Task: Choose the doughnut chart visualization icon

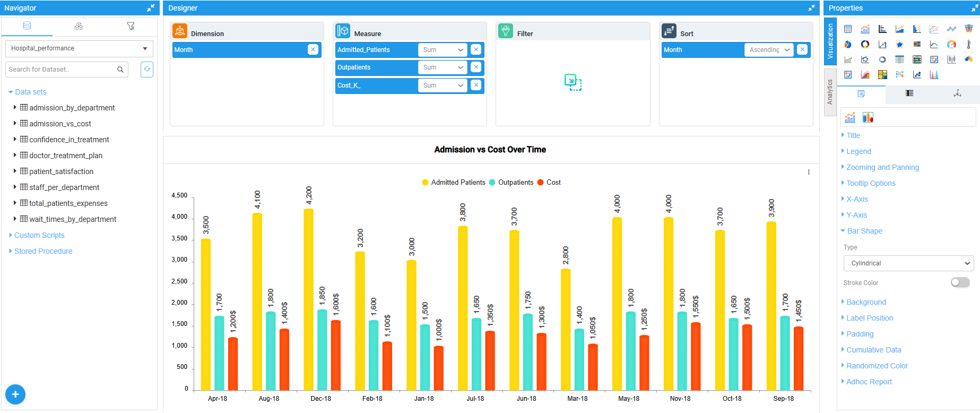Action: 865,45
